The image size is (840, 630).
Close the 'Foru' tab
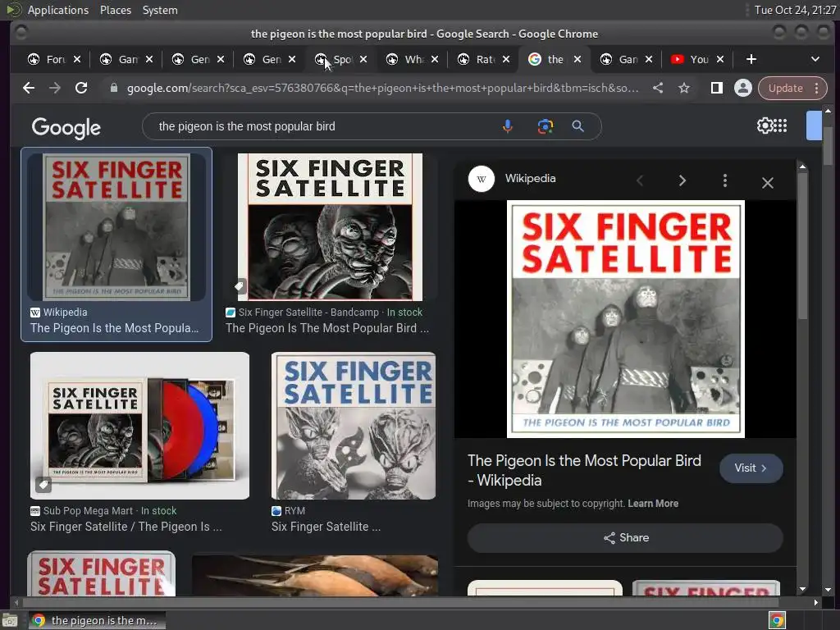pos(77,59)
